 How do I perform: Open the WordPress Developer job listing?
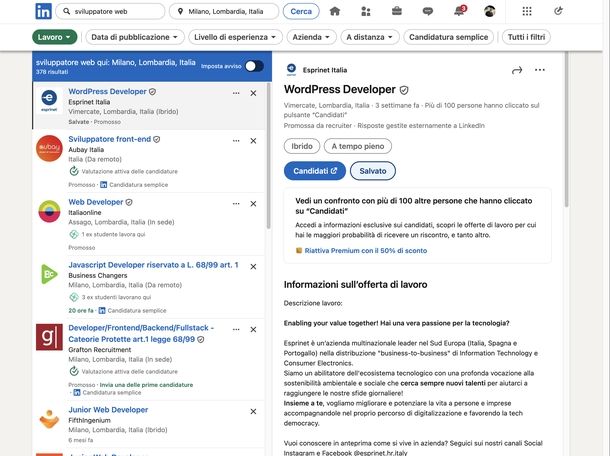click(x=108, y=92)
